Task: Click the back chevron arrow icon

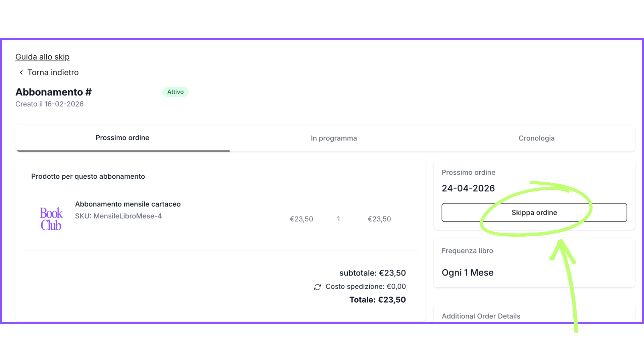Action: point(21,72)
